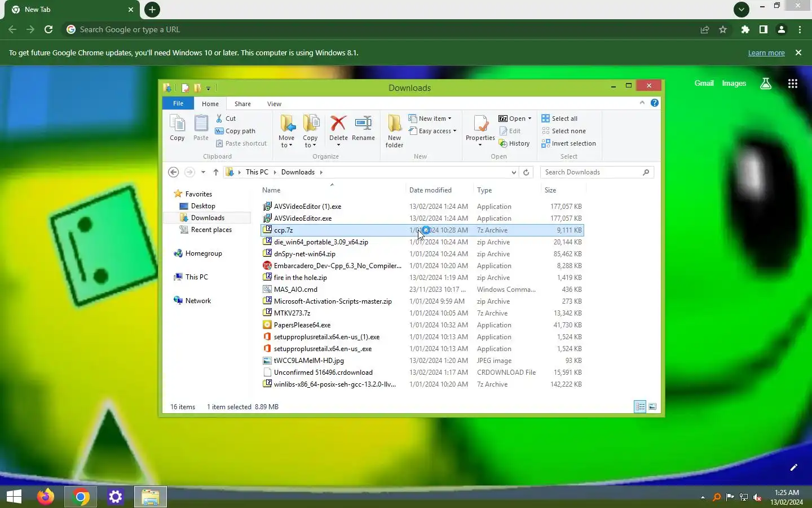Viewport: 812px width, 508px height.
Task: Select the AVSVideoEditor (1).exe file
Action: [422, 207]
